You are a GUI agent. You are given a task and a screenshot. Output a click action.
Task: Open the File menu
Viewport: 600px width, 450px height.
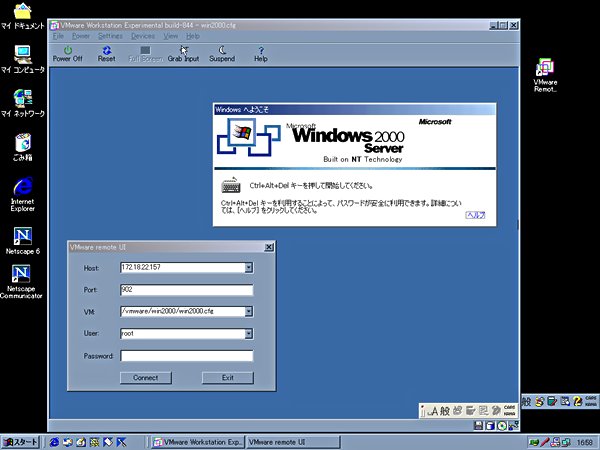tap(58, 36)
